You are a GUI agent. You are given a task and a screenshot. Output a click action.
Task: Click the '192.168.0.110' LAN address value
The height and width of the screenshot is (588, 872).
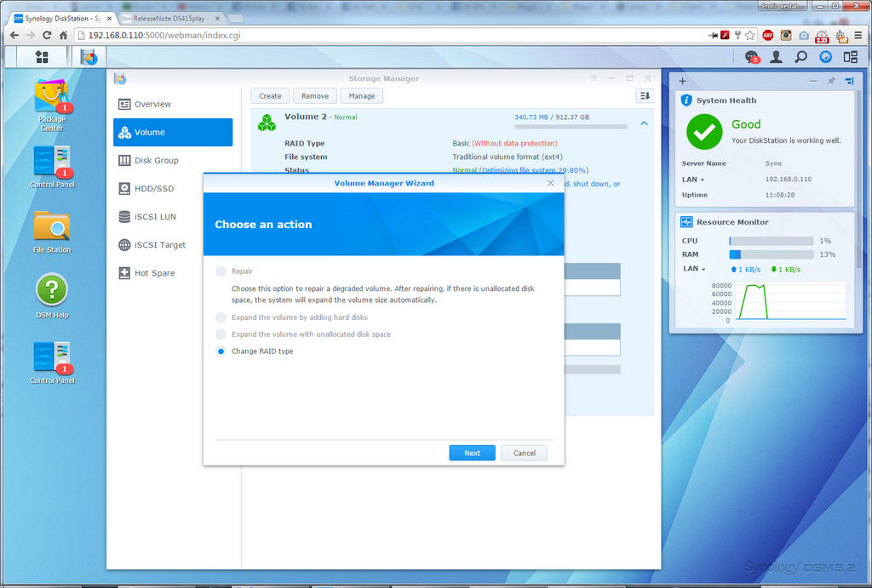(788, 180)
